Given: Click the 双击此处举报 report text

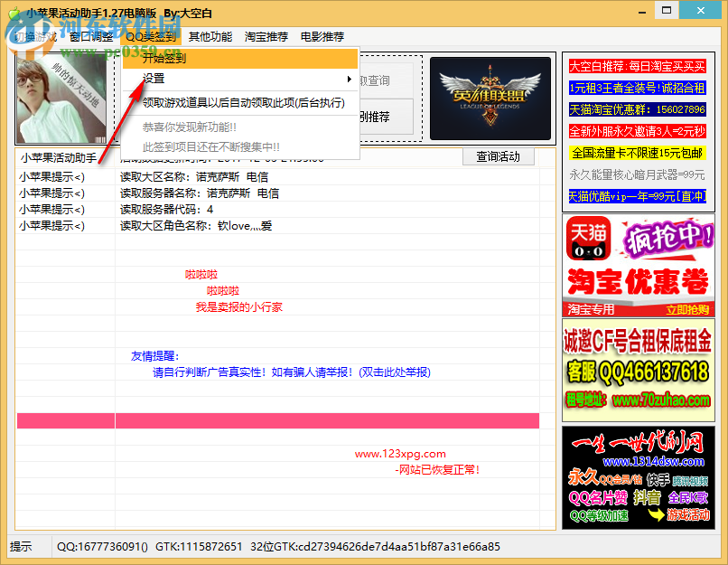Looking at the screenshot, I should click(395, 372).
